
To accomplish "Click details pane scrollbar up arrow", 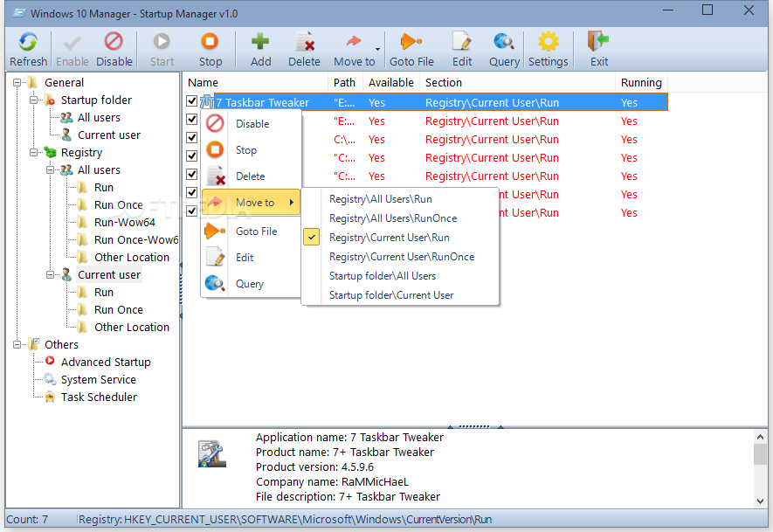I will pyautogui.click(x=760, y=437).
